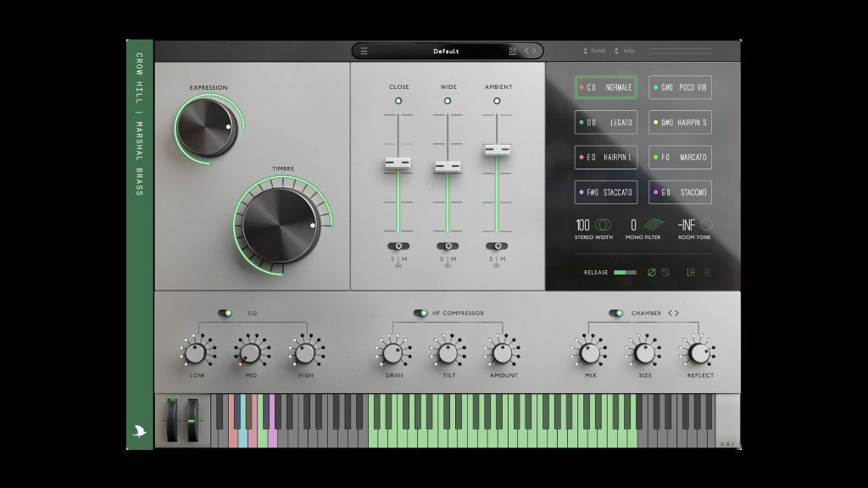Select the G0 STACCMO articulation
The width and height of the screenshot is (868, 488).
(681, 192)
